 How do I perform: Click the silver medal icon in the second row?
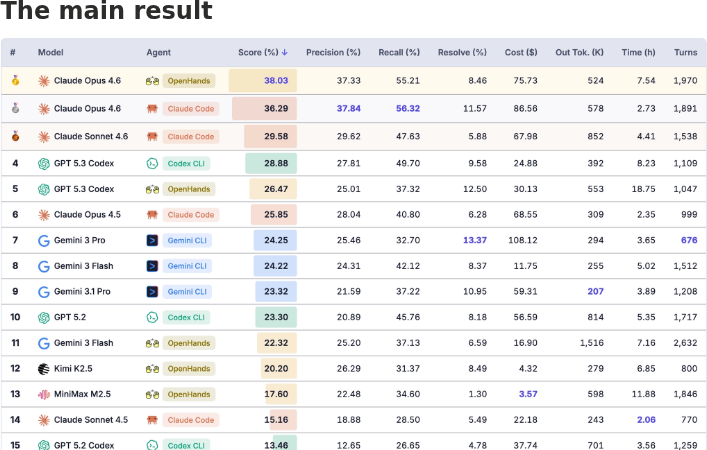pos(15,108)
